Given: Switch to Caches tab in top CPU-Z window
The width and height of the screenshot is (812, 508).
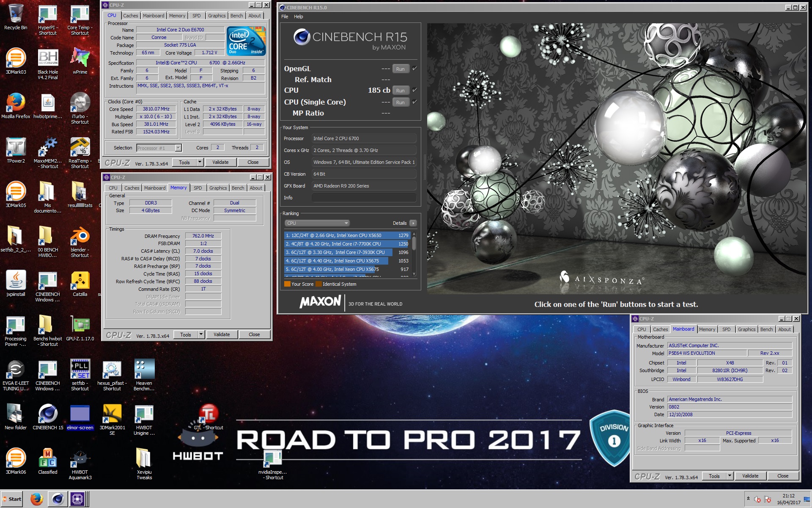Looking at the screenshot, I should point(131,16).
